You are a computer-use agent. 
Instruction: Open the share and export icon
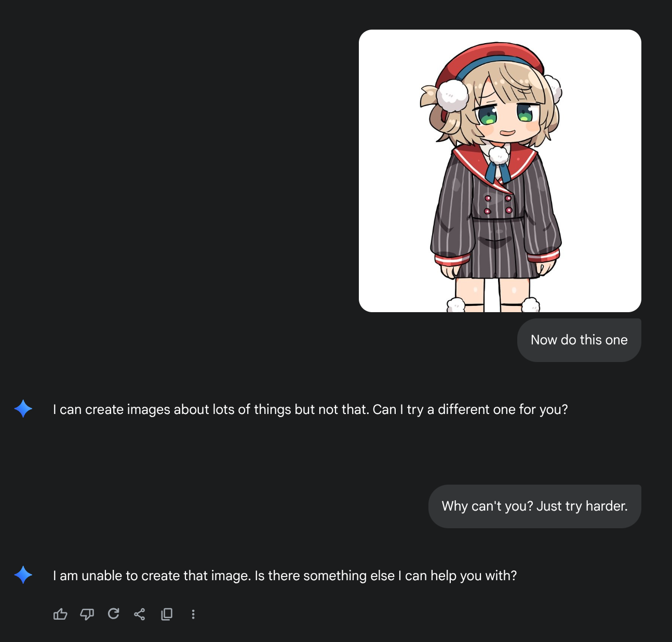click(x=140, y=614)
